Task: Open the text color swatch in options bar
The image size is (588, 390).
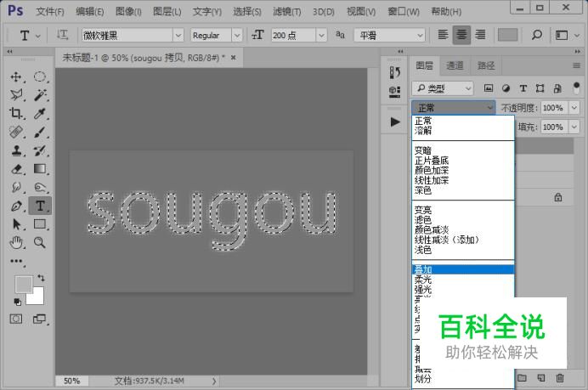Action: 507,35
